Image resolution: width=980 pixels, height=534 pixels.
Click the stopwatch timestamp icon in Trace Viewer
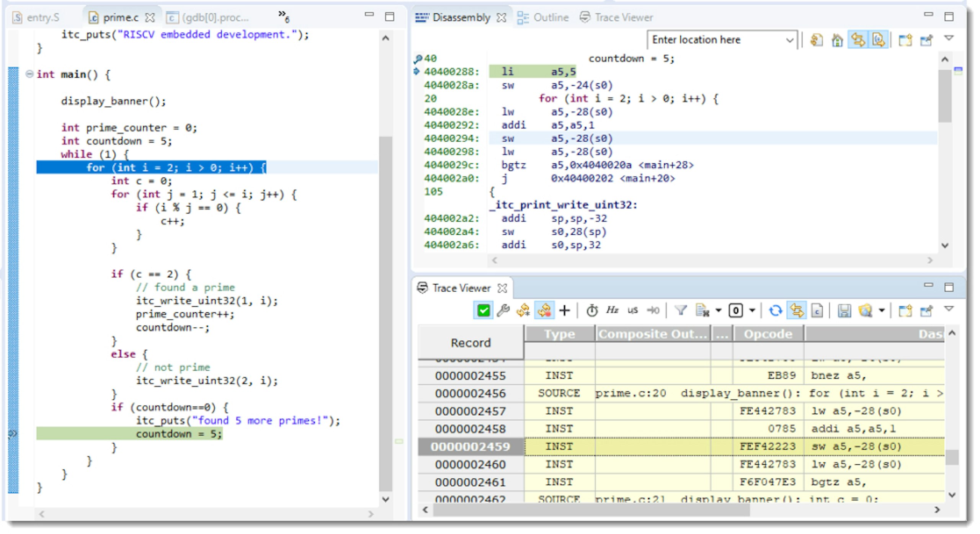point(592,310)
